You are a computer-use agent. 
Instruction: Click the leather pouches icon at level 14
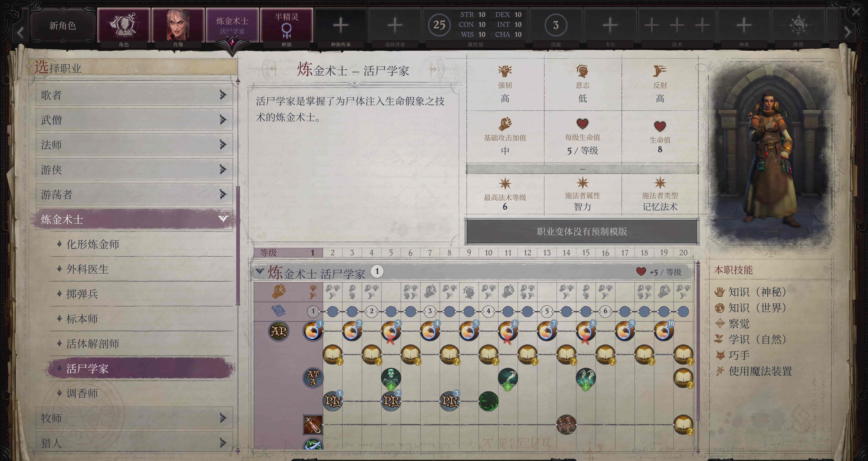pyautogui.click(x=566, y=425)
